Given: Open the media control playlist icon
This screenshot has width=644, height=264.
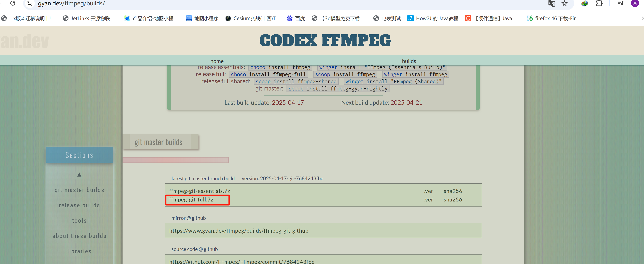Looking at the screenshot, I should (621, 3).
